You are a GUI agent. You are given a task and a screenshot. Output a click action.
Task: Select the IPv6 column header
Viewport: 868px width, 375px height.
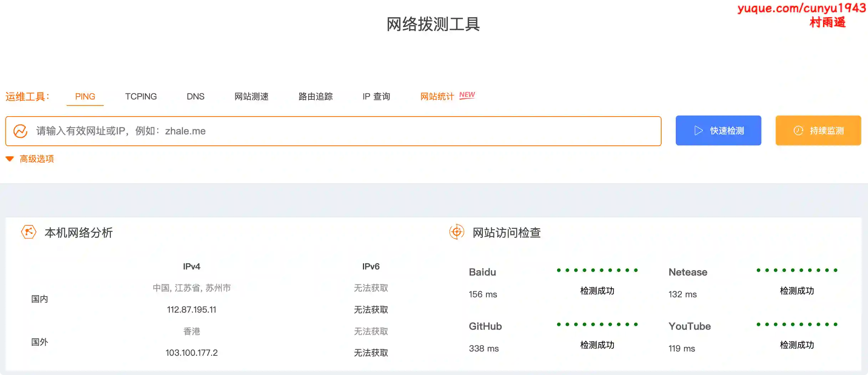pos(371,266)
